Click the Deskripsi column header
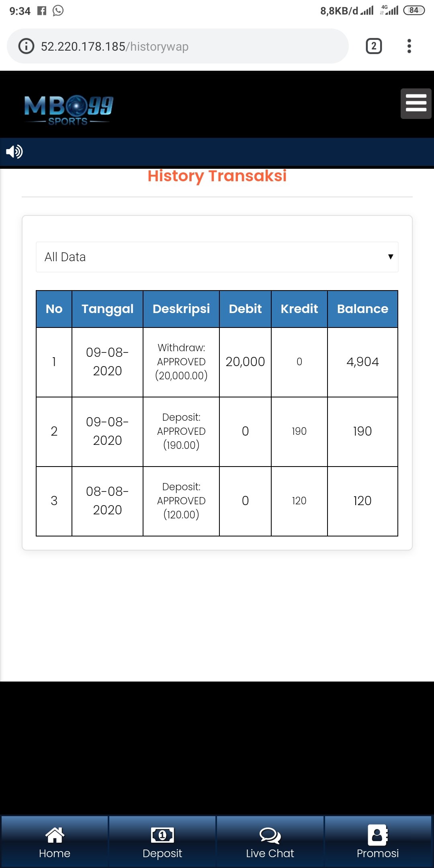434x868 pixels. click(x=181, y=309)
